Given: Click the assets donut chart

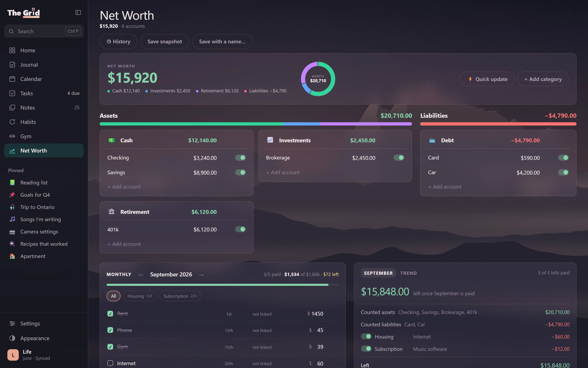Looking at the screenshot, I should [x=318, y=79].
